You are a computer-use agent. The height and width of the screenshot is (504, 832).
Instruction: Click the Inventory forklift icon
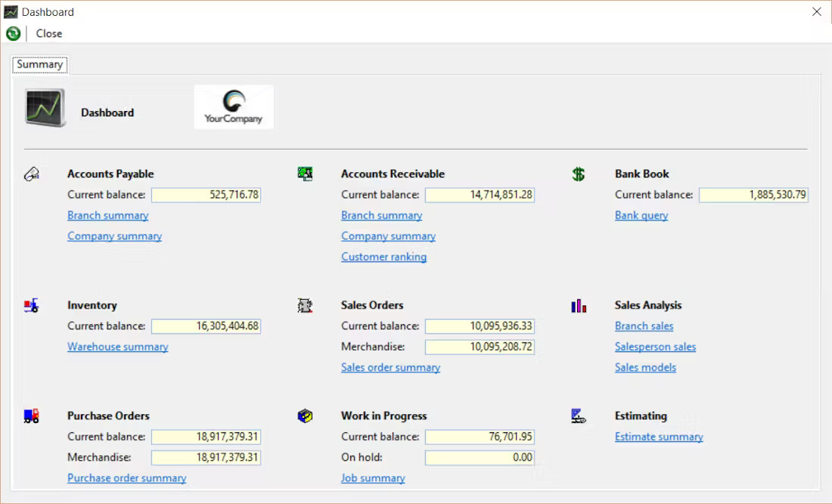click(32, 305)
